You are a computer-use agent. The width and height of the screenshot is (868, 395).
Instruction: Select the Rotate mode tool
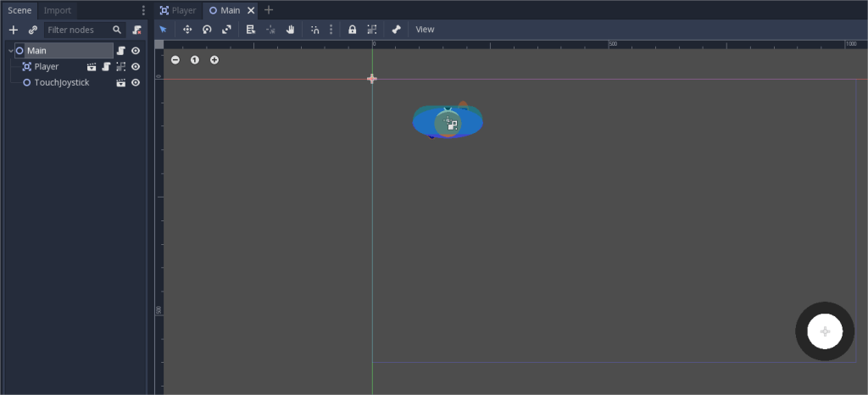pyautogui.click(x=207, y=30)
